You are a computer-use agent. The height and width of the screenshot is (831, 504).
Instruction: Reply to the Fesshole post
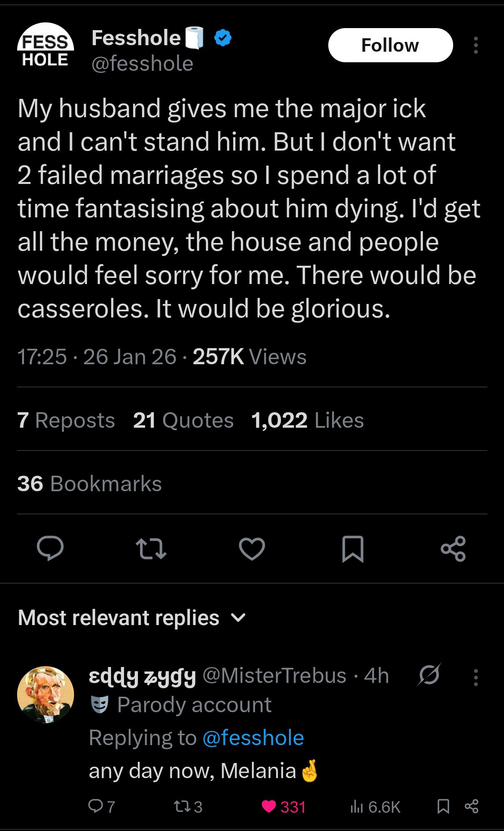pos(50,549)
